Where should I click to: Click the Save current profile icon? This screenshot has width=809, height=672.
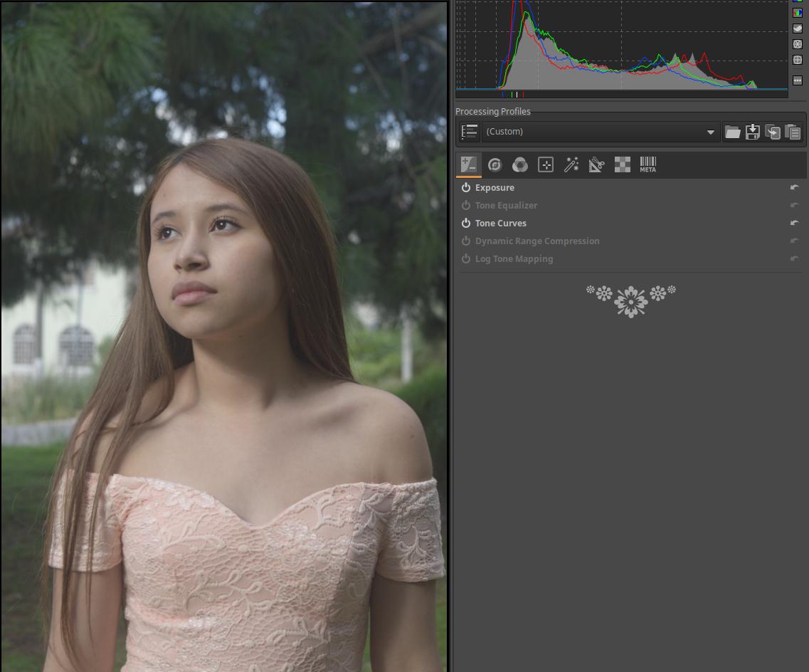752,132
